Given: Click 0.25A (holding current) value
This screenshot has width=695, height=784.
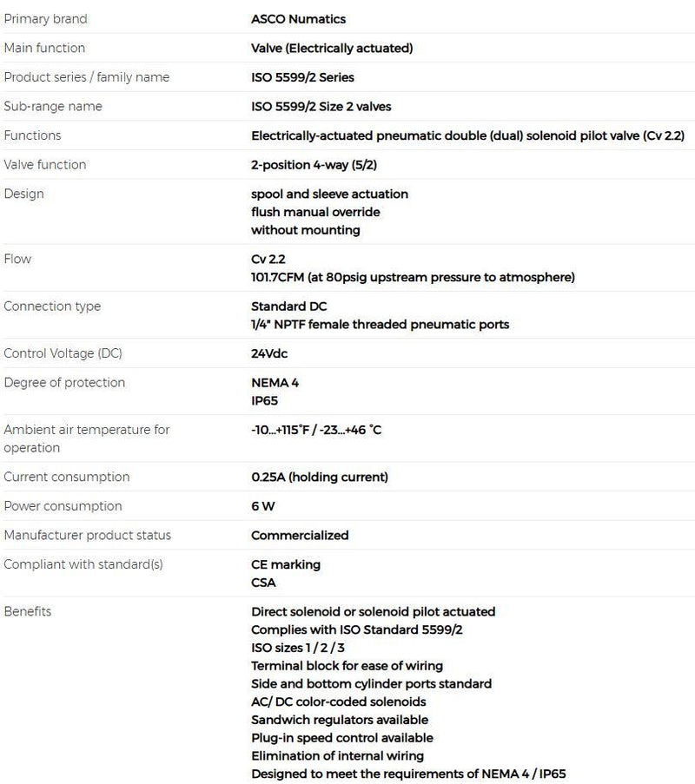Looking at the screenshot, I should click(x=319, y=477).
